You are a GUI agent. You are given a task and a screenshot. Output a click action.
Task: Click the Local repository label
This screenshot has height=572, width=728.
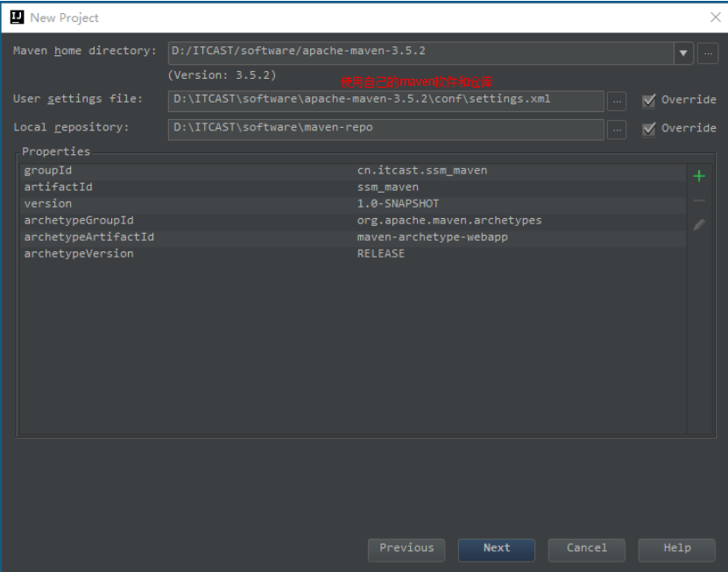click(x=71, y=127)
